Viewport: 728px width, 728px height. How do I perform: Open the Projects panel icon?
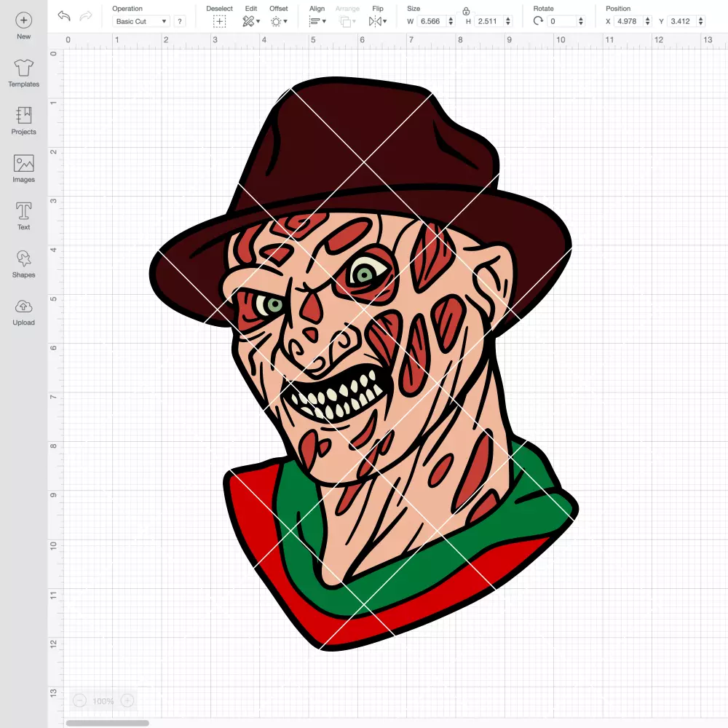click(24, 116)
